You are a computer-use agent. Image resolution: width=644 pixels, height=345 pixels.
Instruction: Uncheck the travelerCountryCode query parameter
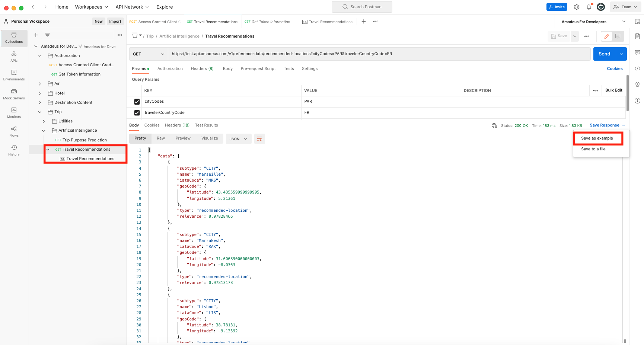click(137, 113)
